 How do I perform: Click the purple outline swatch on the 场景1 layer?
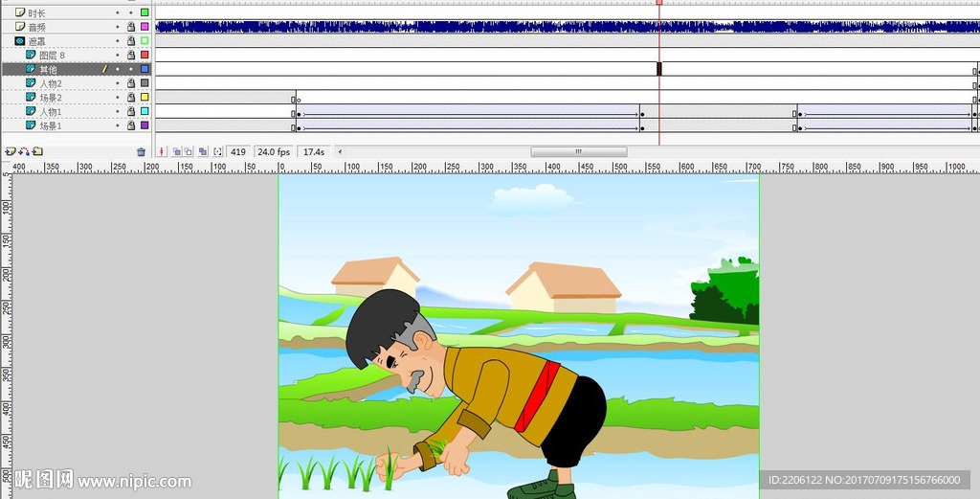[145, 125]
